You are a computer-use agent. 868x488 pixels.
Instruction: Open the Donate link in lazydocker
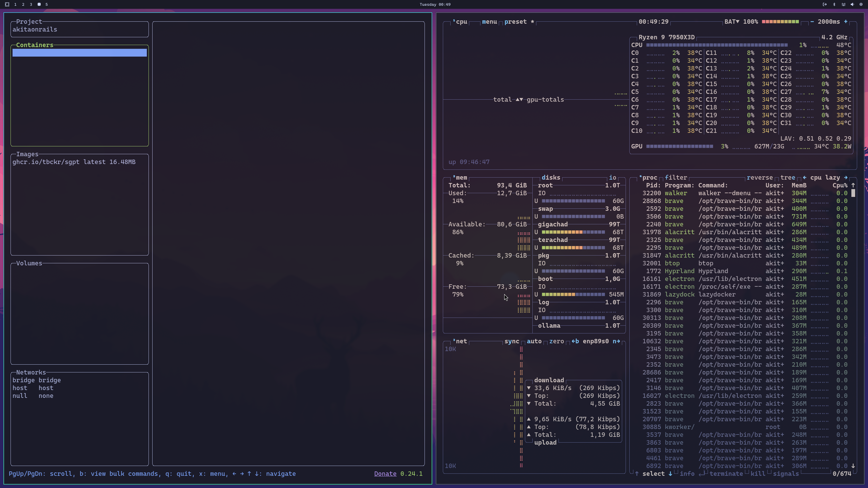coord(385,474)
